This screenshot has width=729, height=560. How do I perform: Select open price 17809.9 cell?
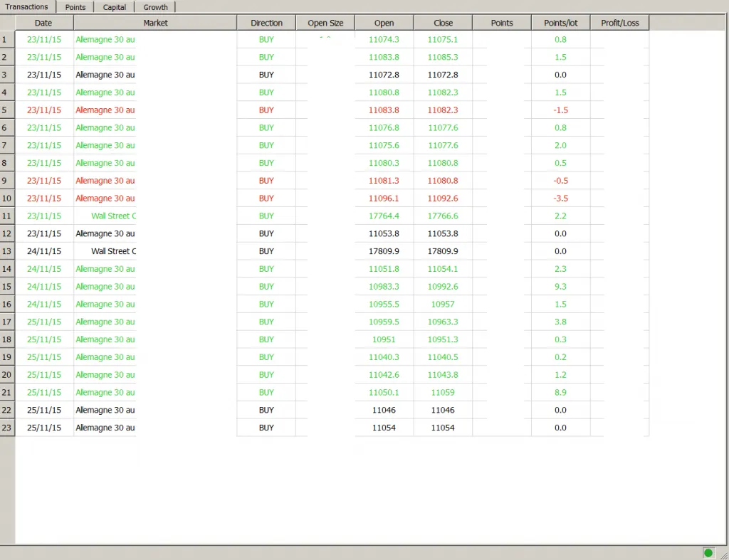[384, 251]
